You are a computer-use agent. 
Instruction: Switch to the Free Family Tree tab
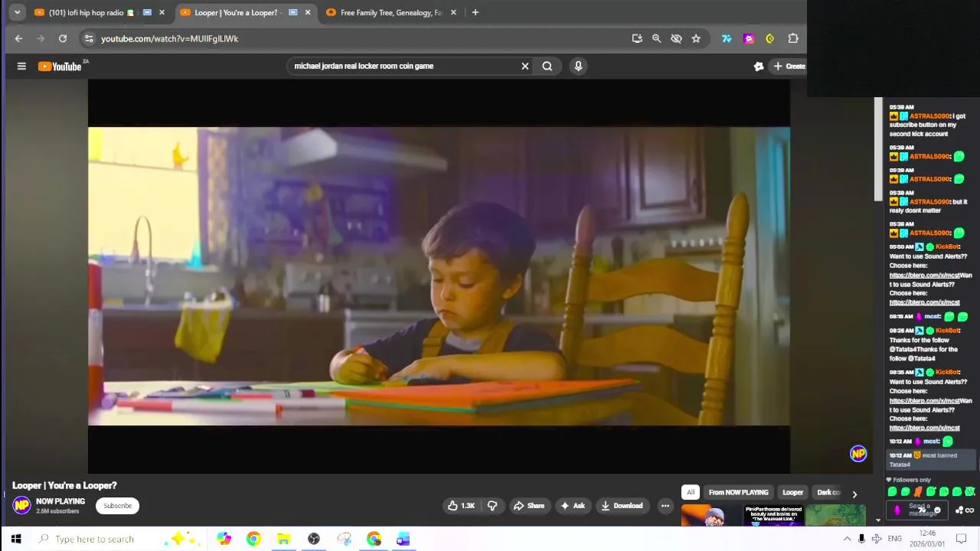pyautogui.click(x=390, y=12)
